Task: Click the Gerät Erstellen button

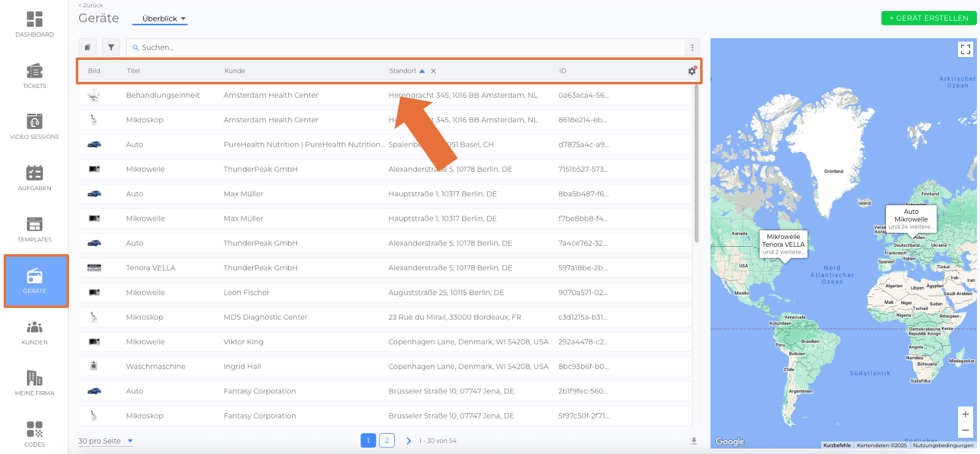Action: (x=928, y=18)
